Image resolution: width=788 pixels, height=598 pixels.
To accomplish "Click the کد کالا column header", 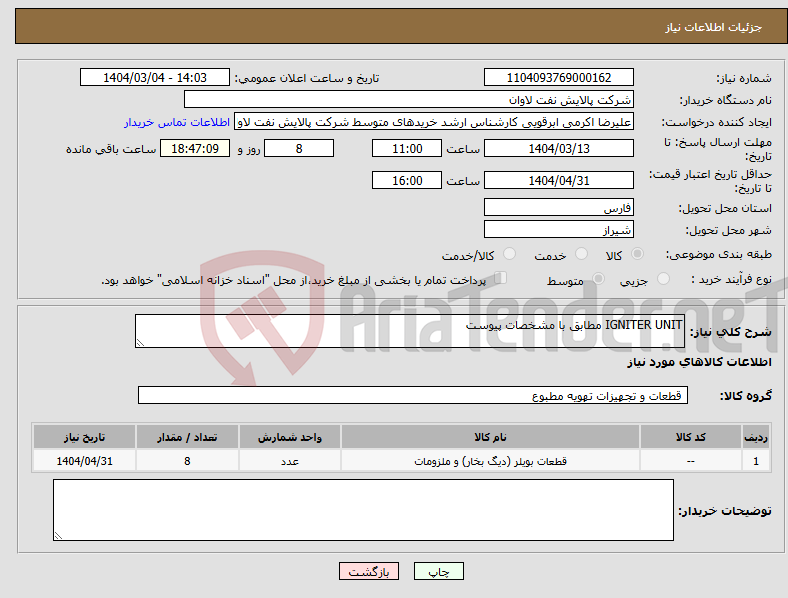I will [691, 437].
